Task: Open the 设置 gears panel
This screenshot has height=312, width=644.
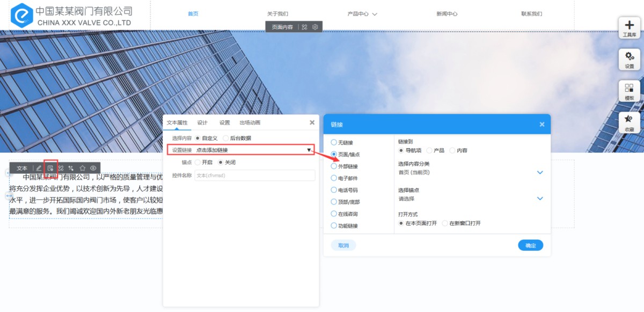Action: click(x=630, y=59)
